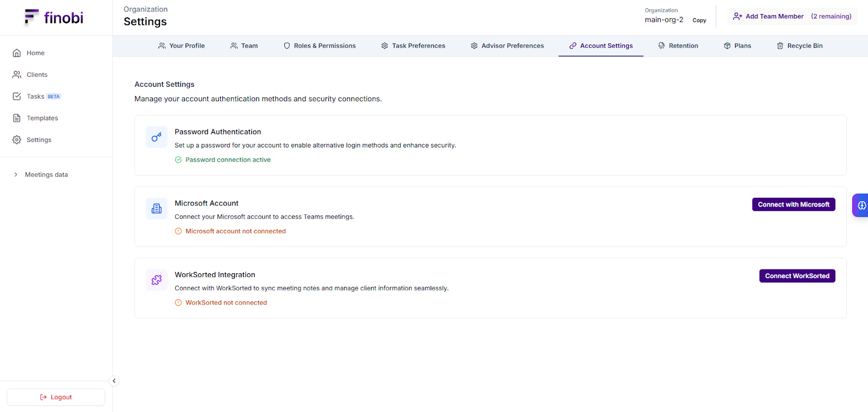Click the Roles & Permissions shield icon
This screenshot has width=868, height=412.
point(287,46)
